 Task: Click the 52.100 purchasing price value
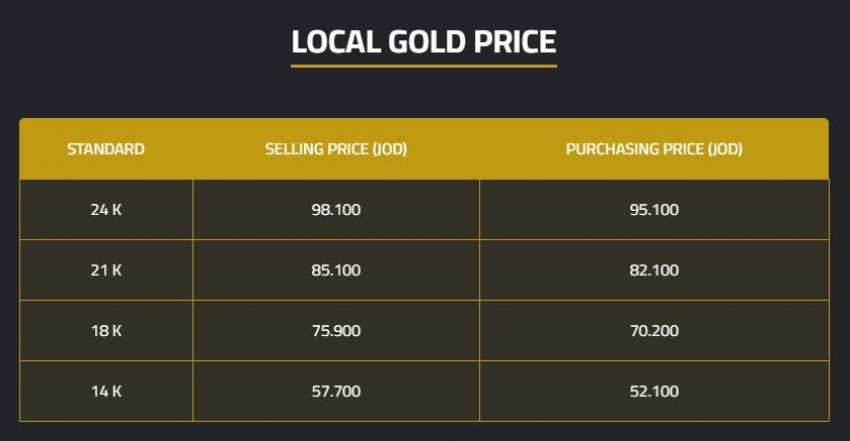[654, 391]
